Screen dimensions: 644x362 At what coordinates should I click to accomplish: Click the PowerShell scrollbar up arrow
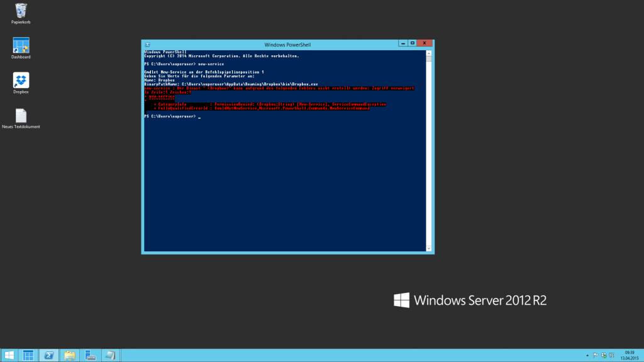click(x=429, y=53)
